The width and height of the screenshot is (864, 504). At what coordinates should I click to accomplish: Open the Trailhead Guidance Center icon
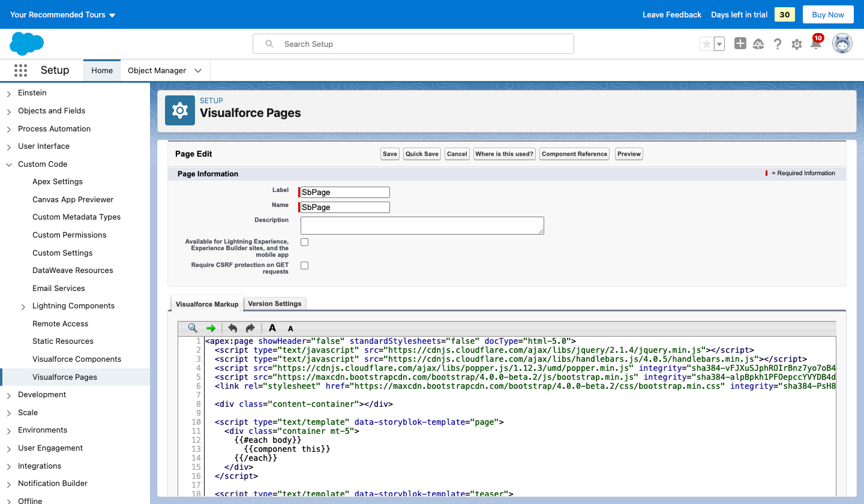click(x=758, y=44)
